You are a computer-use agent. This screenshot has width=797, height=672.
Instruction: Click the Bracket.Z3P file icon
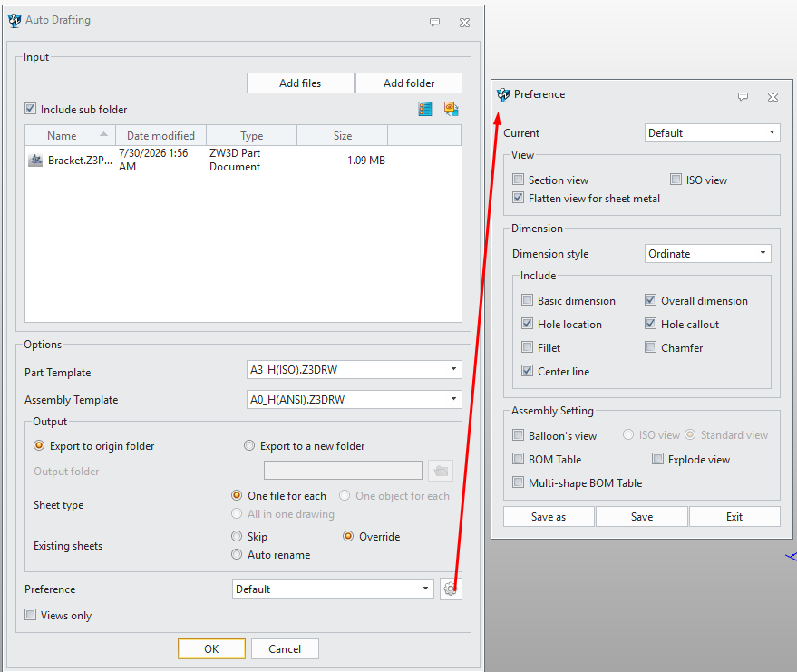coord(35,161)
